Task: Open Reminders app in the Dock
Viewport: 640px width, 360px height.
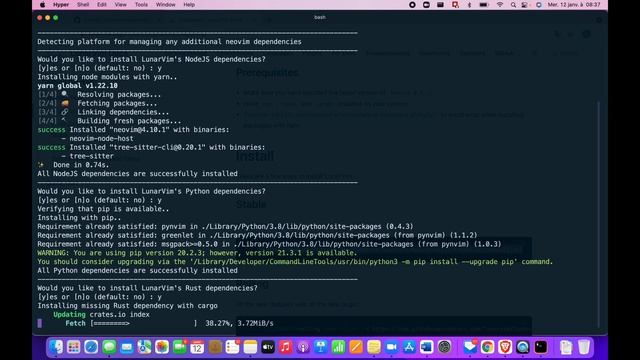Action: click(232, 347)
